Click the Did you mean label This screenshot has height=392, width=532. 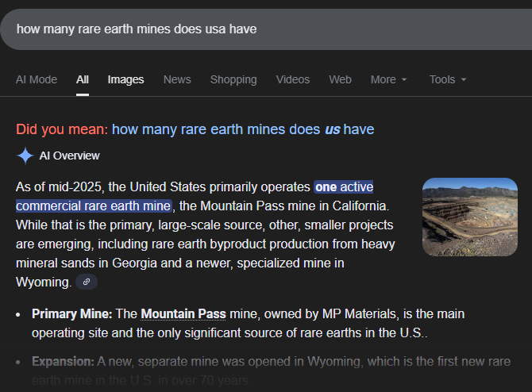[x=62, y=129]
